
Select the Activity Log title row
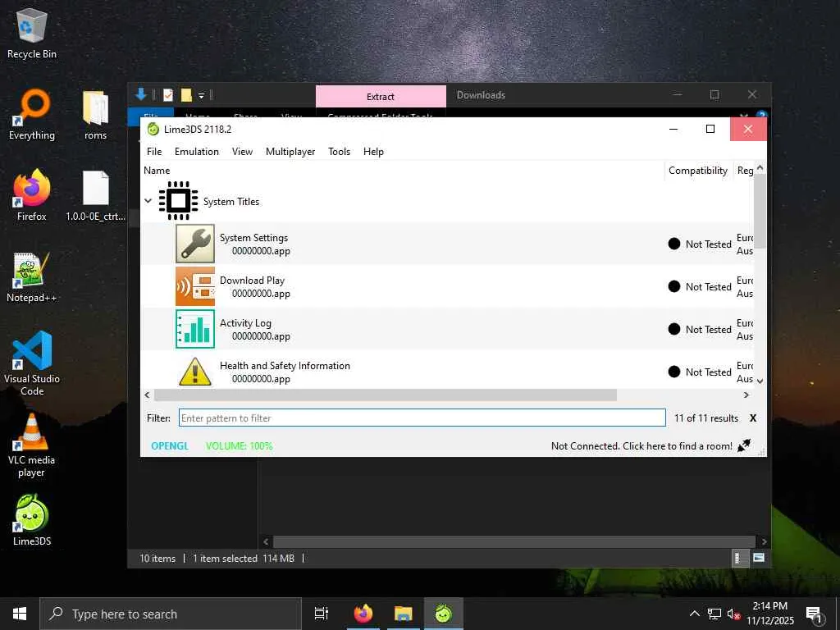click(447, 329)
